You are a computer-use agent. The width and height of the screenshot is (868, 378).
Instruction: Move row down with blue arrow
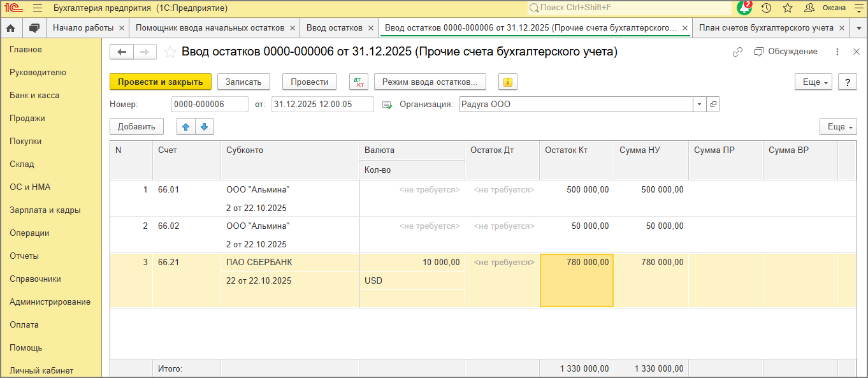(x=204, y=126)
